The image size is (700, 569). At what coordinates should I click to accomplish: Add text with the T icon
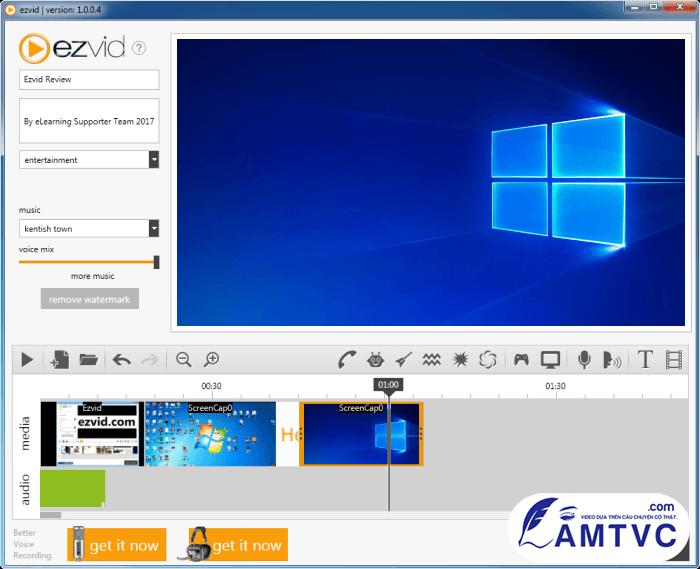pos(646,360)
